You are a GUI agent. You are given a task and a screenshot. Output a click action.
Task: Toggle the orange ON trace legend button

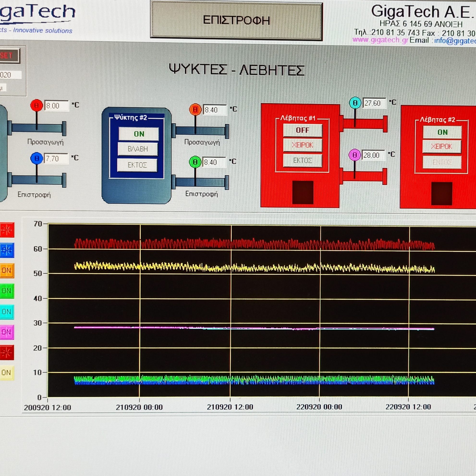[x=7, y=270]
